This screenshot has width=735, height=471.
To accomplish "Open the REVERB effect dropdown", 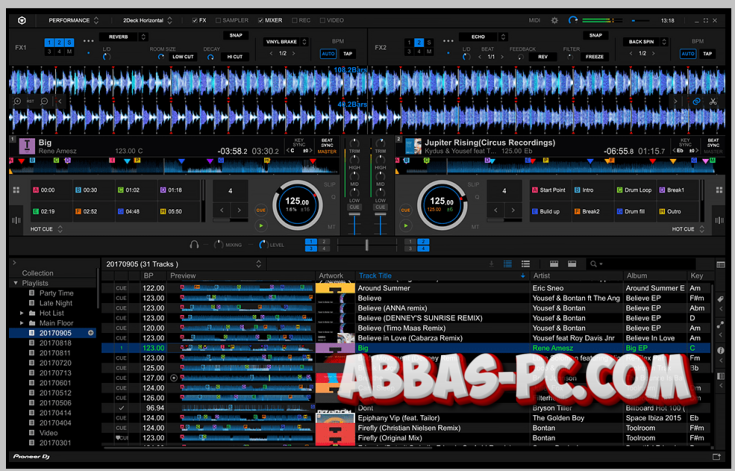I will tap(123, 37).
